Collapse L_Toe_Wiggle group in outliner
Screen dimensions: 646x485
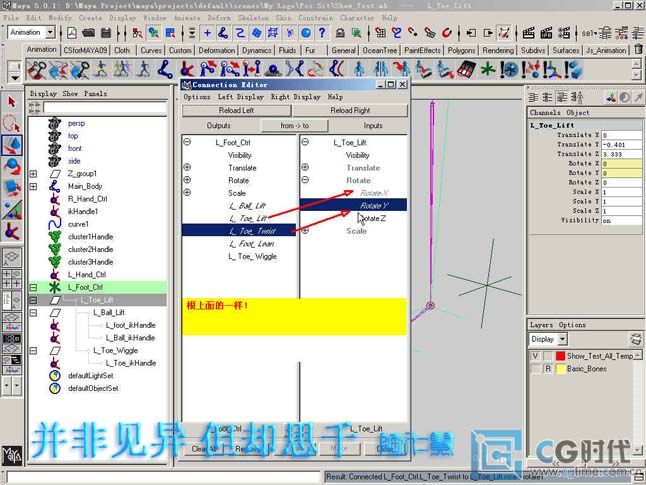[x=33, y=351]
